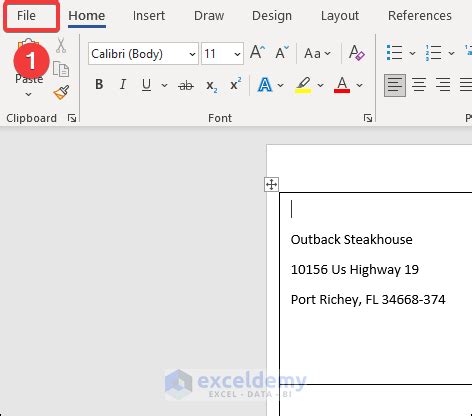Cut selection with the scissors icon
Screen dimensions: 472x416
tap(61, 45)
